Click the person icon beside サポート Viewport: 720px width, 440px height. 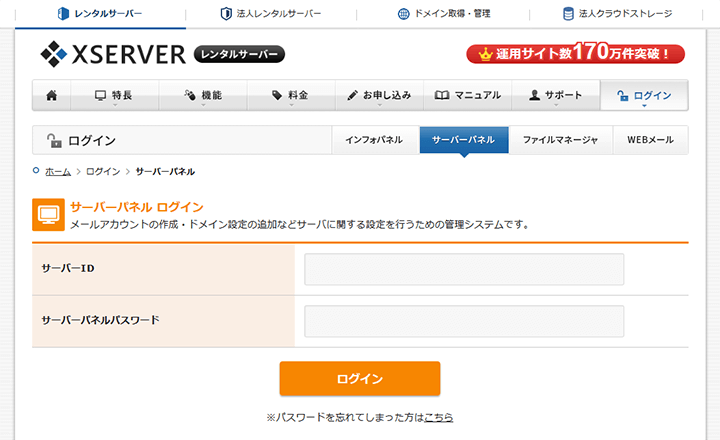click(534, 95)
